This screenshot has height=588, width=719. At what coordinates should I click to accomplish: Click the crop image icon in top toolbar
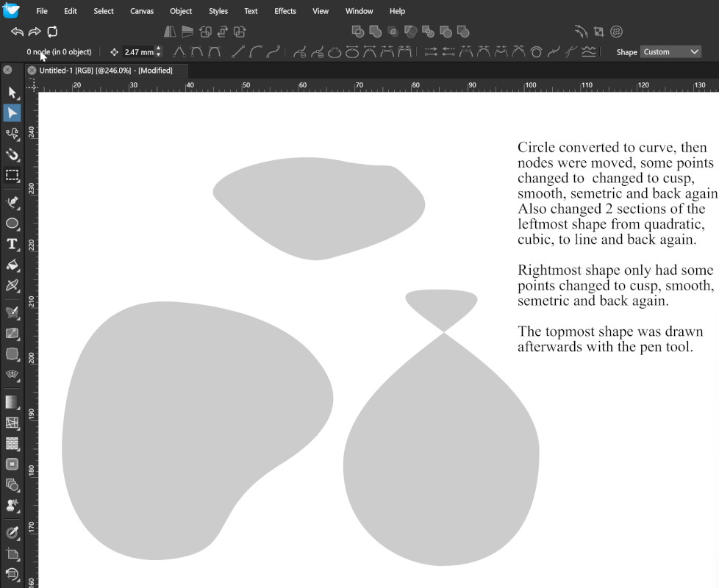(598, 32)
